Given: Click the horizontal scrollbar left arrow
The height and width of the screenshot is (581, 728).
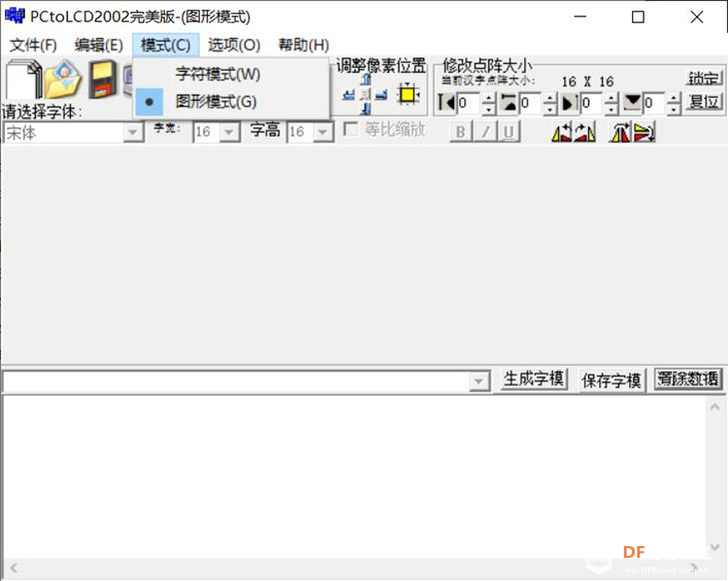Looking at the screenshot, I should pos(14,567).
